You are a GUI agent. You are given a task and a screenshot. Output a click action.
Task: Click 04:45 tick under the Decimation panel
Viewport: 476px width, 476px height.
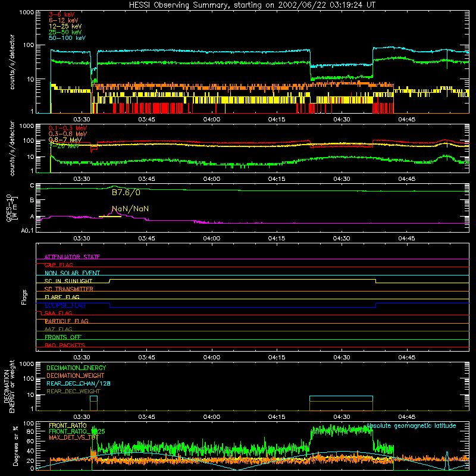tap(406, 417)
